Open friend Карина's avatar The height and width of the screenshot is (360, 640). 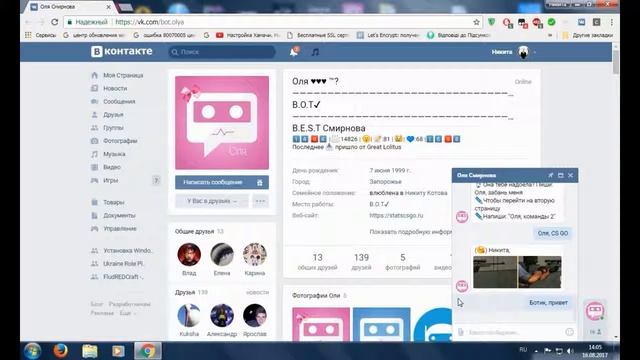(x=255, y=254)
